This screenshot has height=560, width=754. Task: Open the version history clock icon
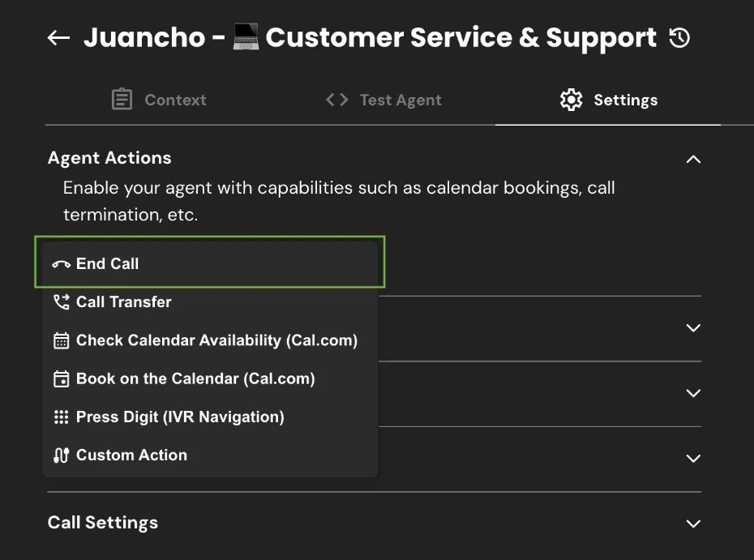[x=679, y=37]
